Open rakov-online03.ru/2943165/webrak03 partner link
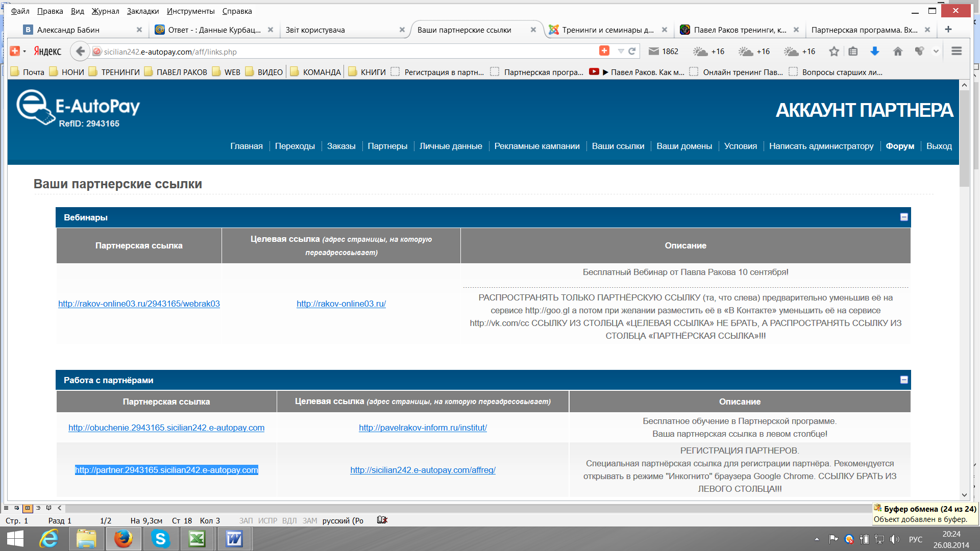This screenshot has height=551, width=980. click(139, 304)
